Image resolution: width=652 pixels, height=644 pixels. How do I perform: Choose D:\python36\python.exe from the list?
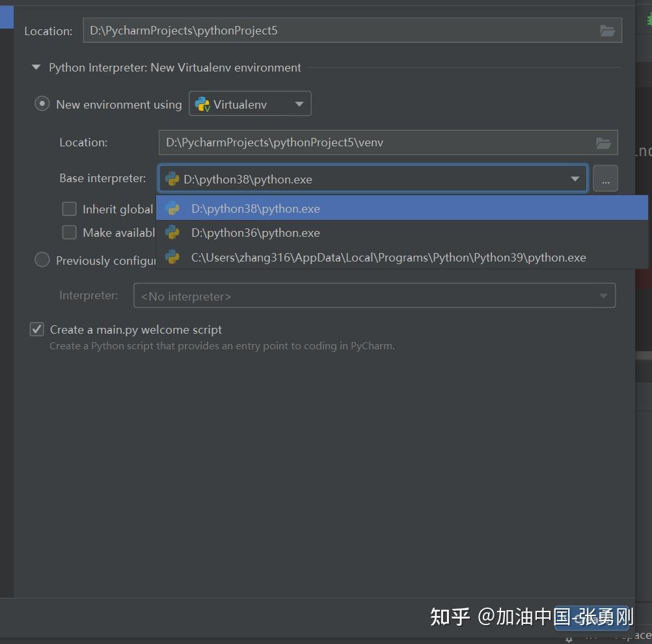(401, 233)
